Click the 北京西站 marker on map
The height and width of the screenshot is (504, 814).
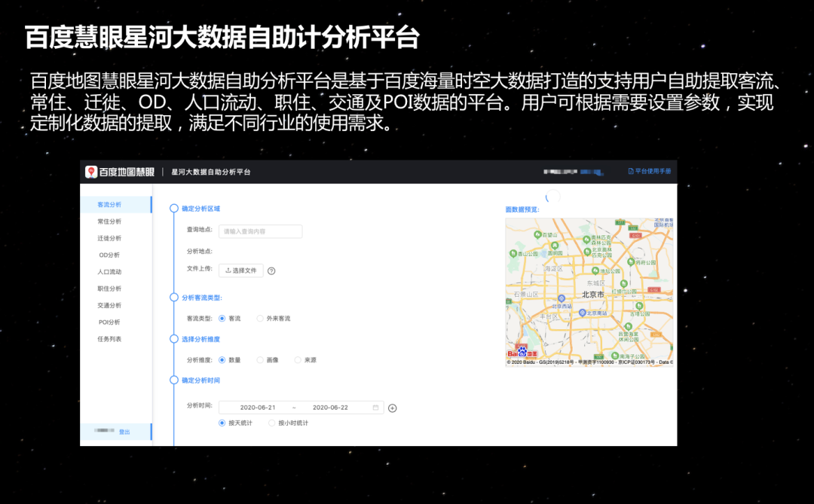562,298
